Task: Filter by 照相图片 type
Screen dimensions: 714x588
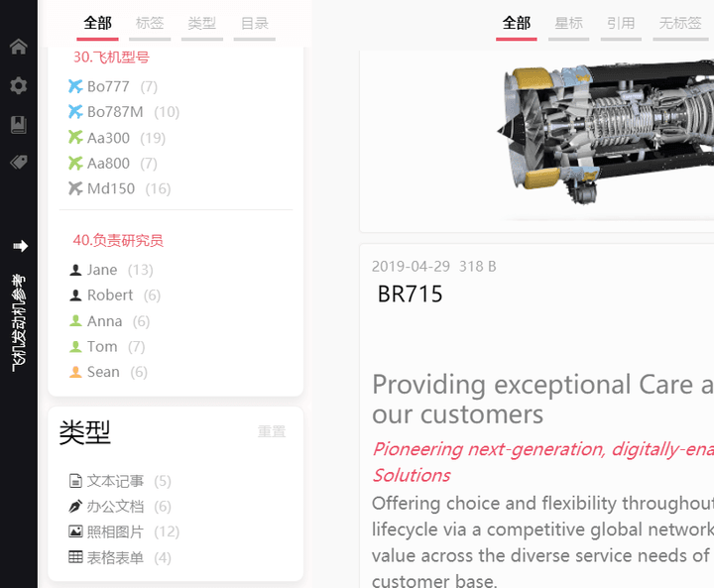Action: (x=124, y=531)
